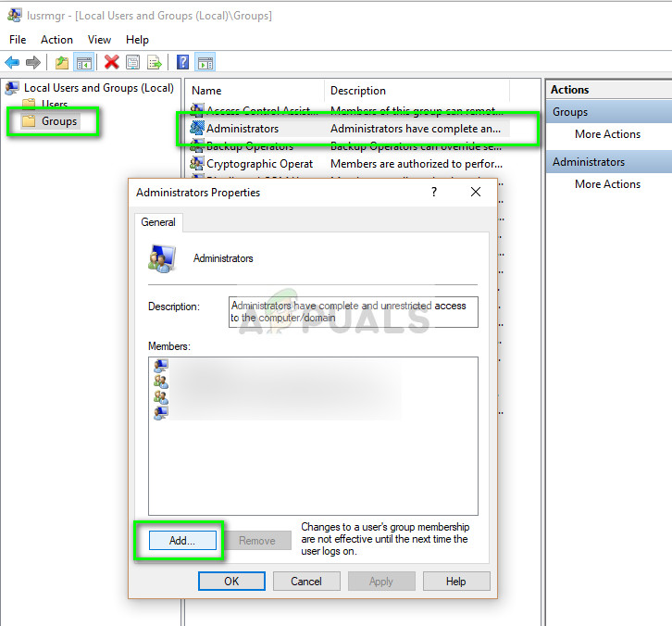
Task: Click the OK button
Action: 231,581
